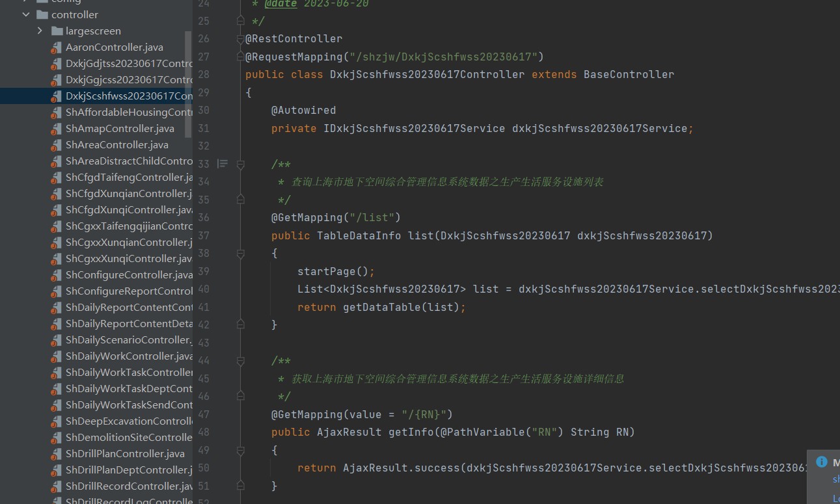Click Java class icon beside ShDrillPlanController.java
Screen dimensions: 840x504
click(57, 454)
